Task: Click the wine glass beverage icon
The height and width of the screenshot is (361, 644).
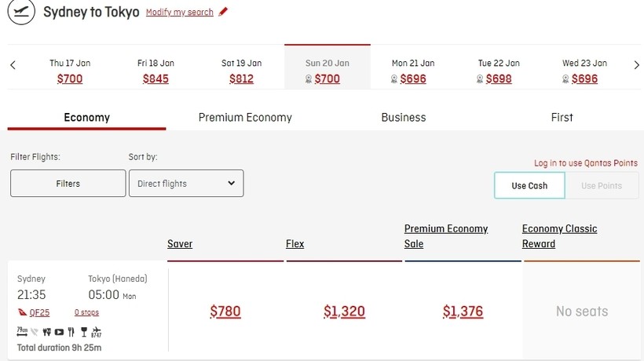Action: pos(83,332)
